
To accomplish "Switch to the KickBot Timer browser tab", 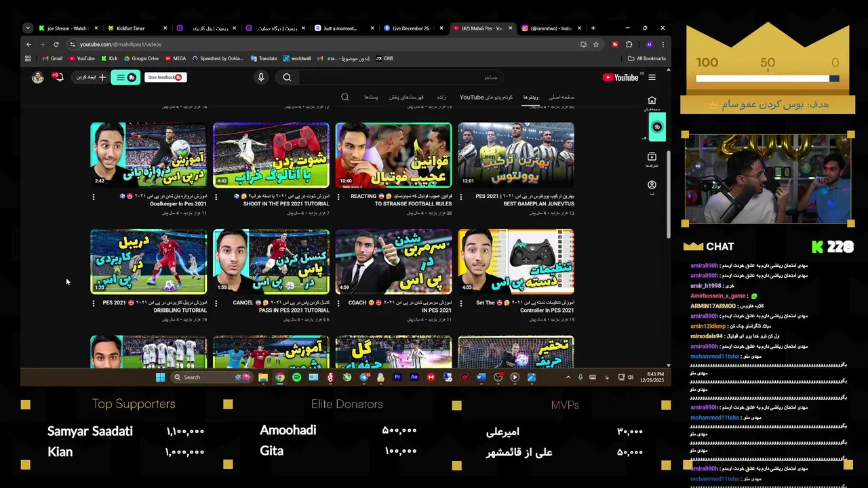I will click(x=136, y=28).
